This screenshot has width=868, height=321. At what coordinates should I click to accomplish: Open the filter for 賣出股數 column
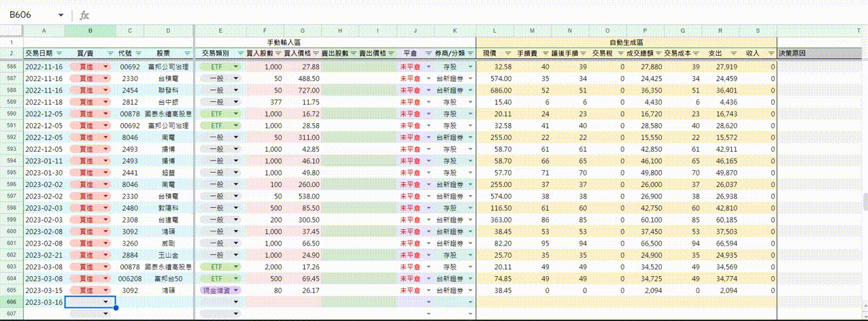[x=354, y=53]
